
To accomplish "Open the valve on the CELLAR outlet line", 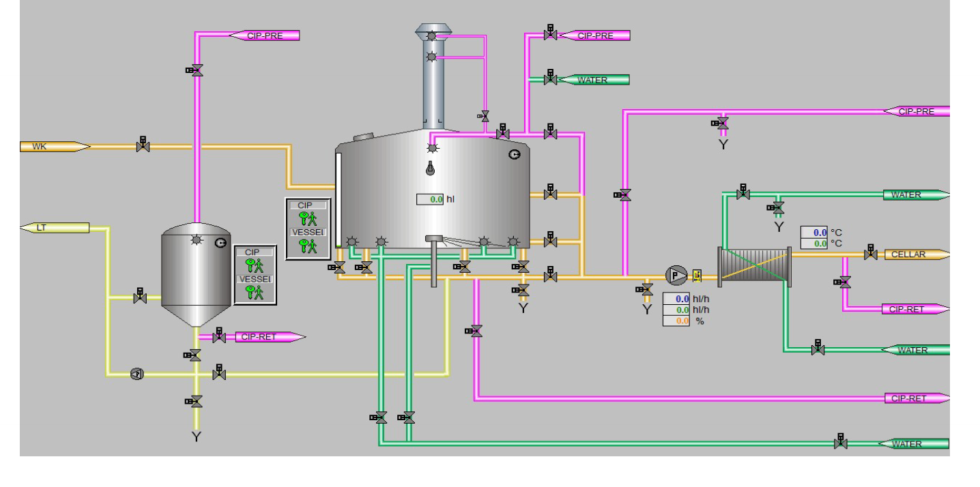I will point(871,253).
